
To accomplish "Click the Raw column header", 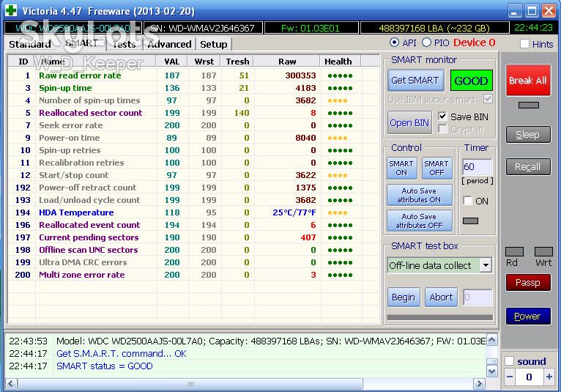I will pyautogui.click(x=287, y=62).
